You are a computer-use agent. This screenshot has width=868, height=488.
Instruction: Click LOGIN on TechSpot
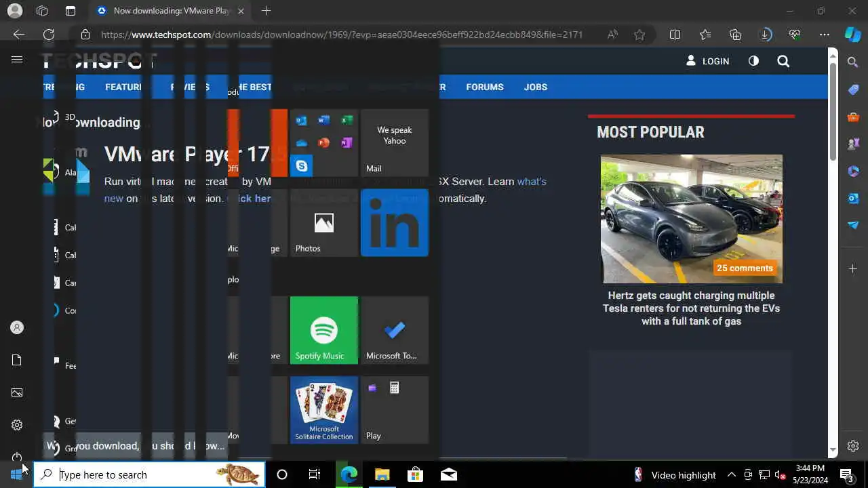[x=707, y=61]
